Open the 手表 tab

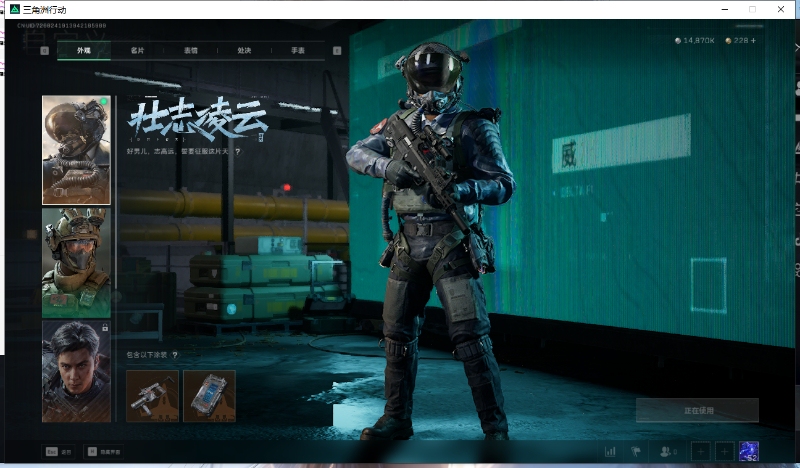coord(298,51)
